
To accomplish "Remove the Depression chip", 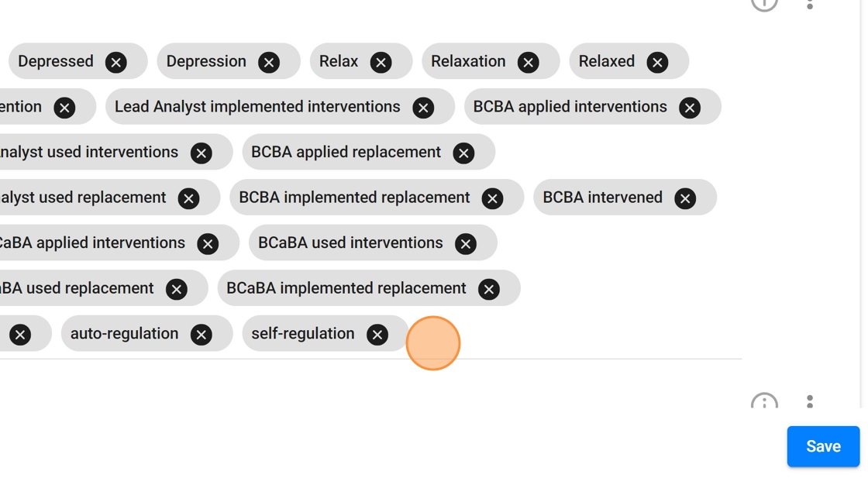I will (x=269, y=63).
